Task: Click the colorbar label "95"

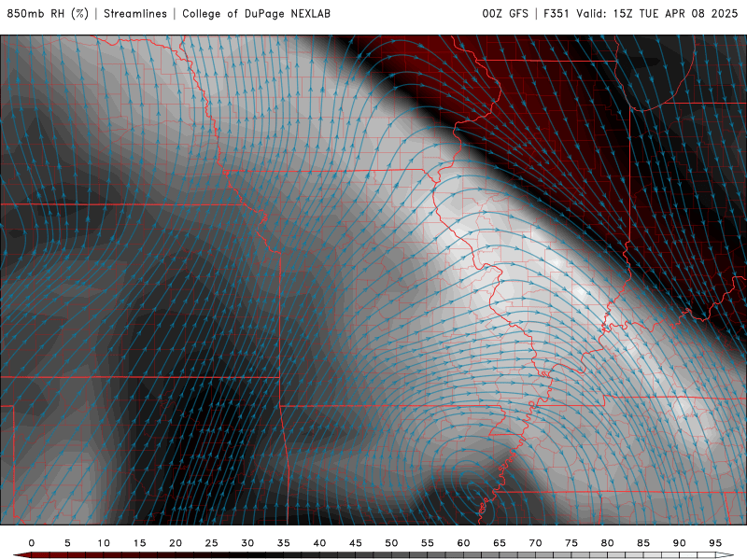Action: 715,543
